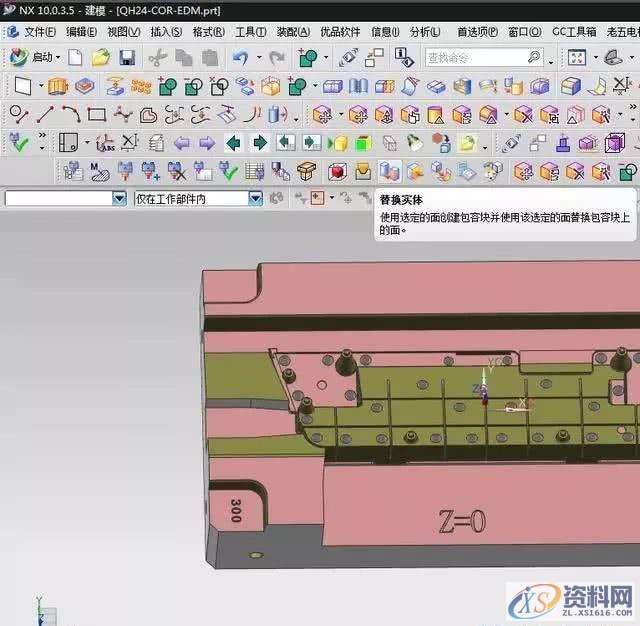Open the layout icon dropdown arrow
Image resolution: width=640 pixels, height=626 pixels.
tap(87, 143)
